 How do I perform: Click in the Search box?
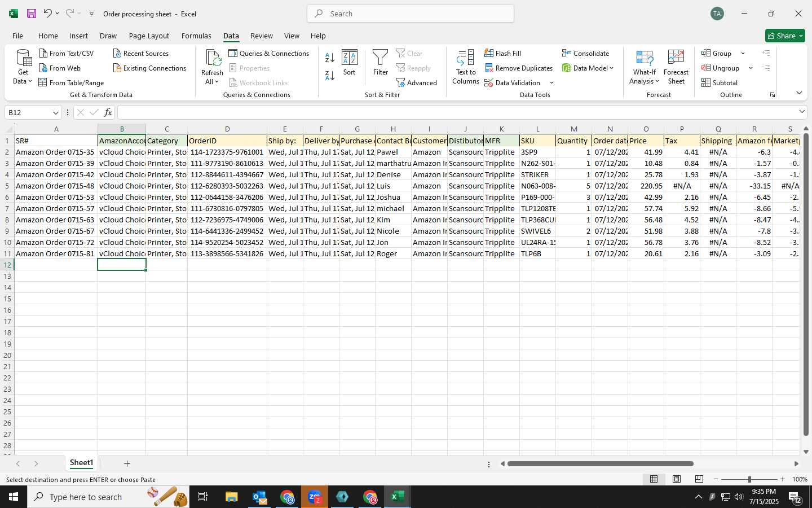tap(411, 14)
